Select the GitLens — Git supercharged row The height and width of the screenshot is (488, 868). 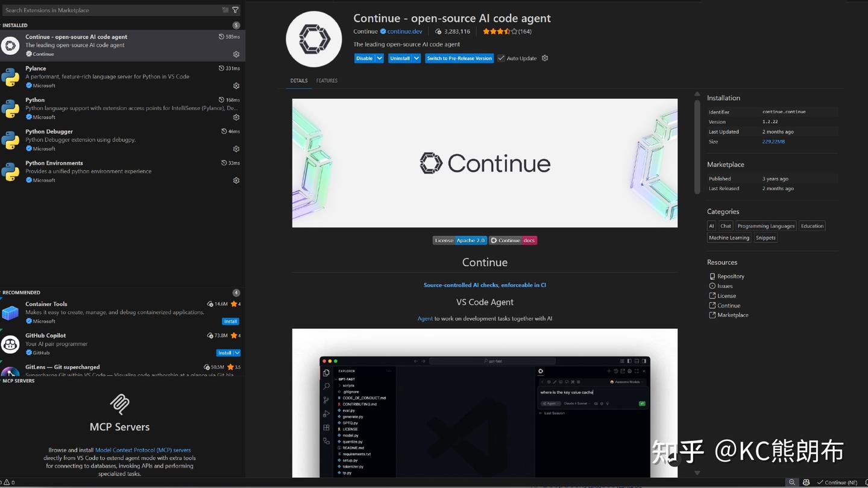click(122, 370)
